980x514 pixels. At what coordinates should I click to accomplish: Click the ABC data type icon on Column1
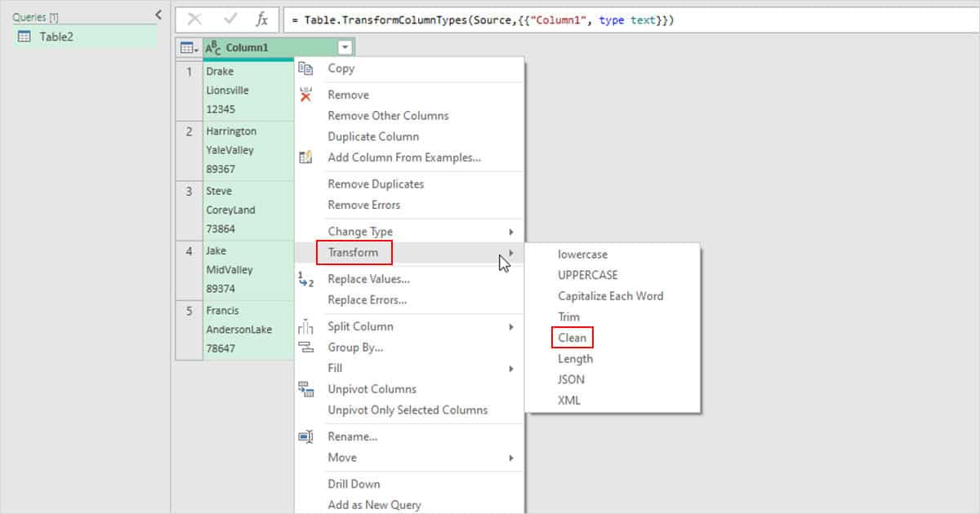pyautogui.click(x=214, y=47)
